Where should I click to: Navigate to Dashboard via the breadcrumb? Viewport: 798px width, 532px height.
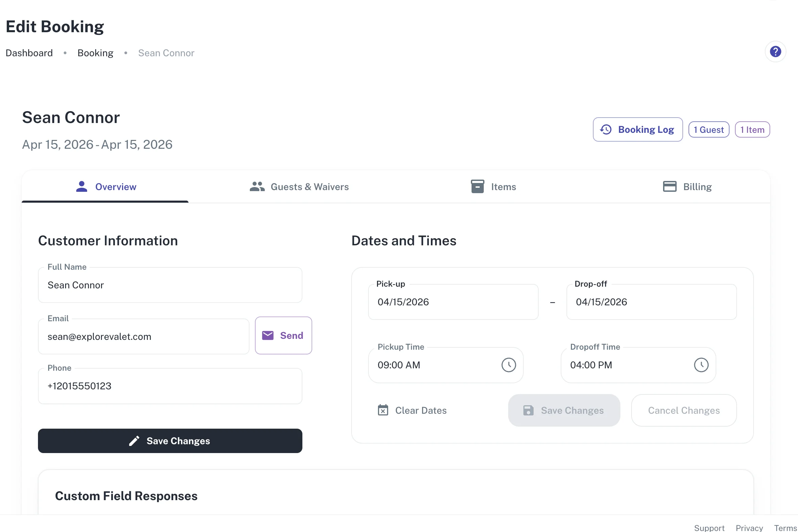point(29,53)
